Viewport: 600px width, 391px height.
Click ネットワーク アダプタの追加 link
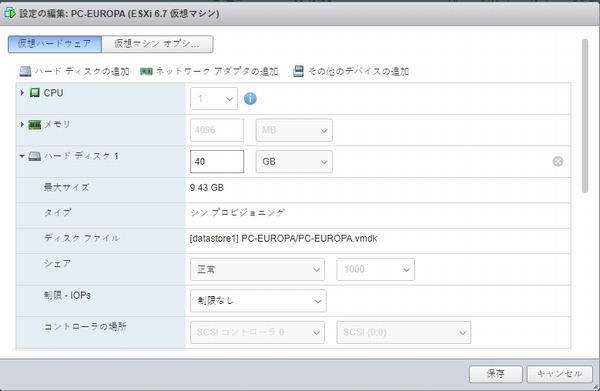[217, 72]
